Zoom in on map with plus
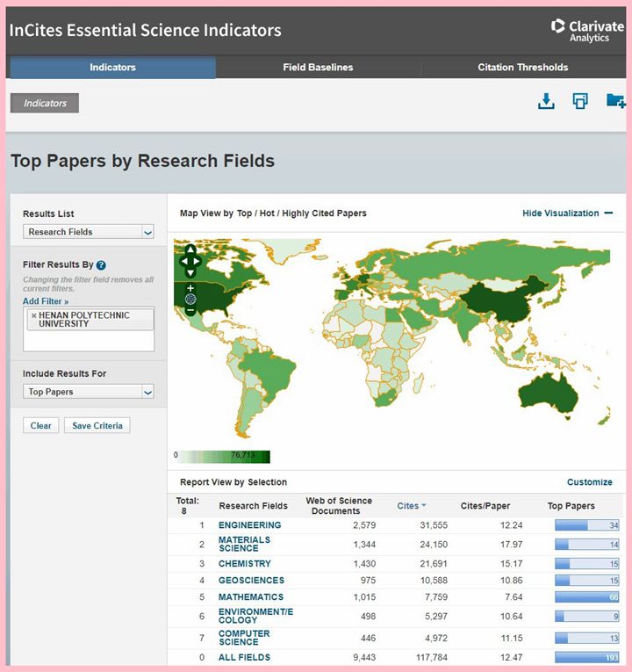 coord(190,288)
